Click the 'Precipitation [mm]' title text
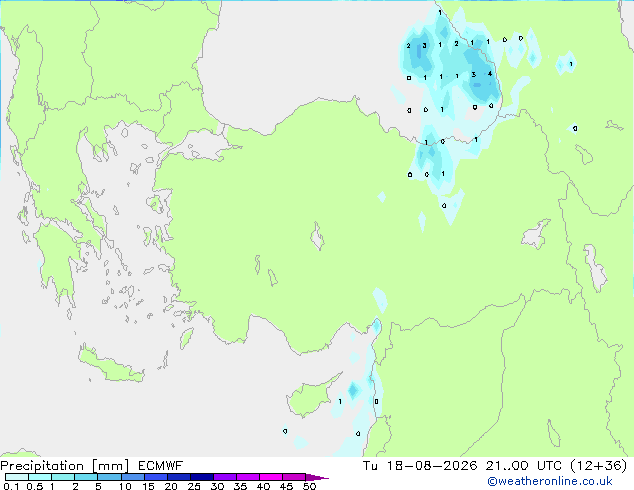 (x=64, y=466)
